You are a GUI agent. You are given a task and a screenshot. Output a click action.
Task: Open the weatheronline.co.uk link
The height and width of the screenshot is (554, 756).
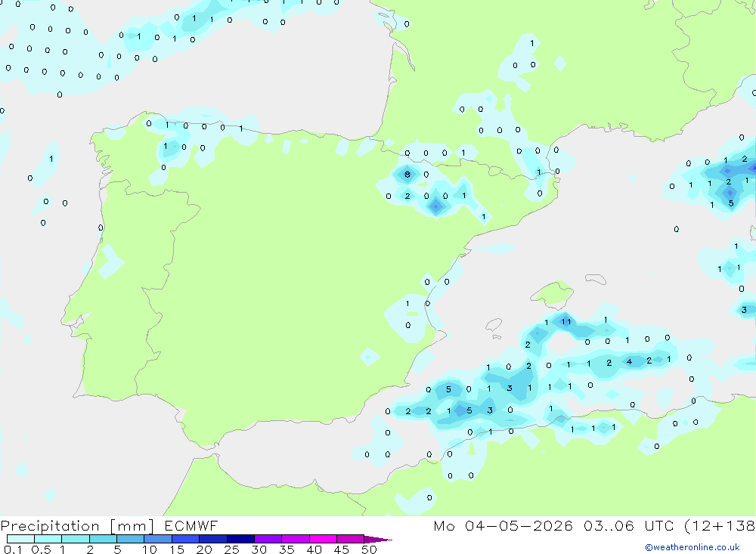click(x=692, y=547)
